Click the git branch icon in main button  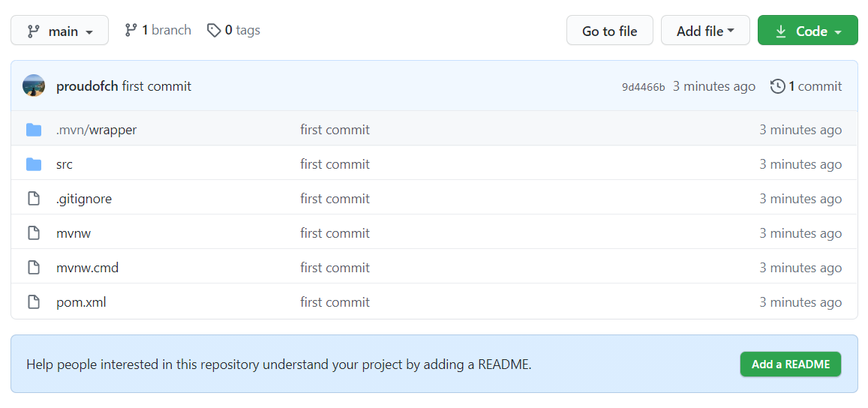pyautogui.click(x=33, y=31)
